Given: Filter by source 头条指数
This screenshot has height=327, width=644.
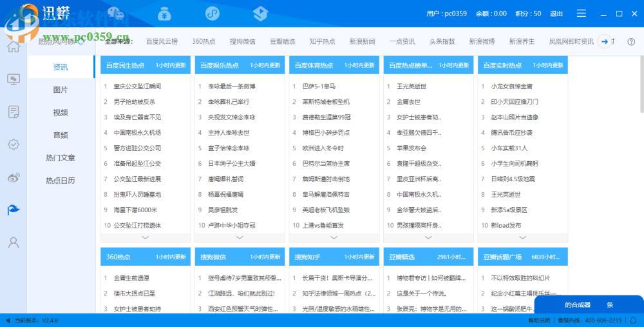Looking at the screenshot, I should click(x=442, y=41).
